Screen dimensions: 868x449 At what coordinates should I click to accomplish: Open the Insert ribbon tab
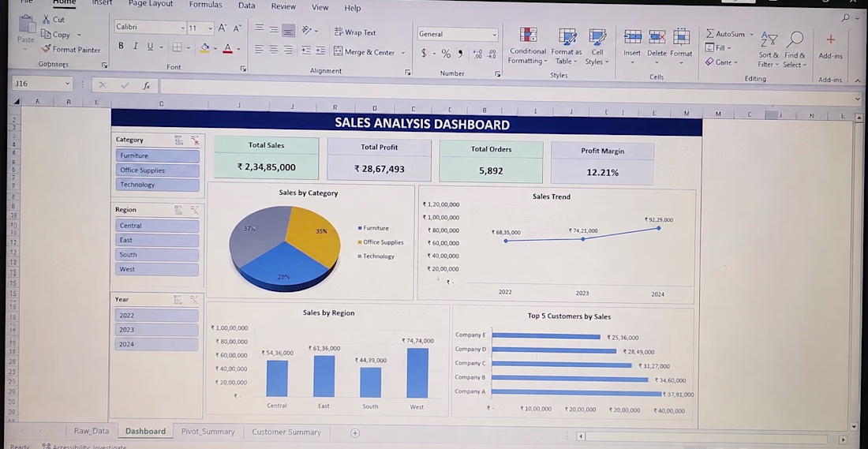(x=102, y=3)
